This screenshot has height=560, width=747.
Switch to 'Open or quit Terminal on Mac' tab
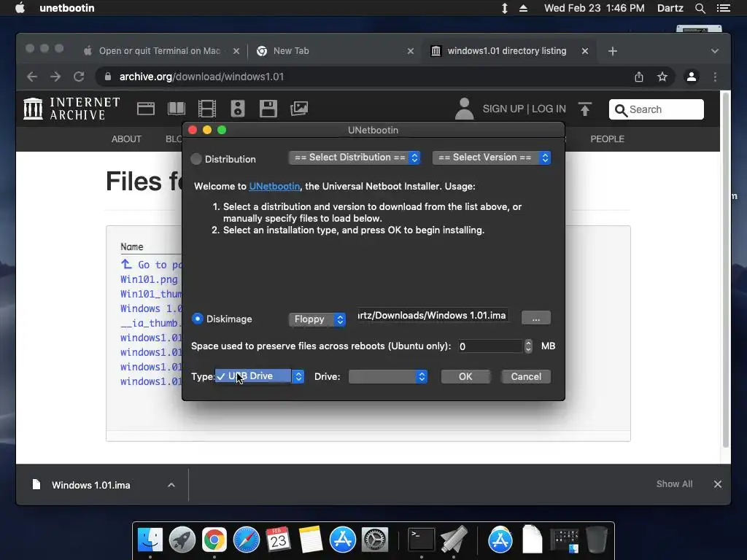tap(160, 51)
